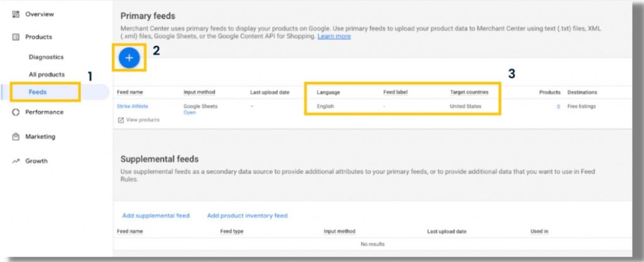
Task: Click the Last upload date header in supplemental feeds
Action: pyautogui.click(x=447, y=231)
